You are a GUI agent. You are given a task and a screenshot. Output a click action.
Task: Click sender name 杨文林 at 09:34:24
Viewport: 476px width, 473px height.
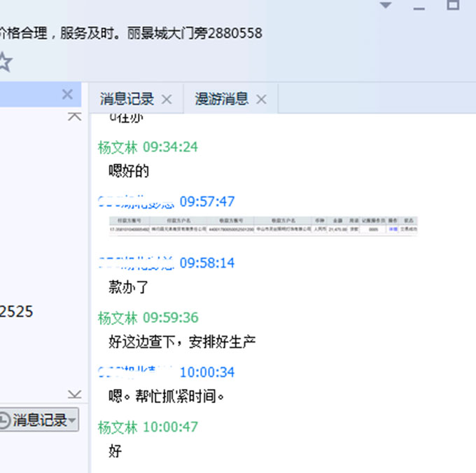[x=118, y=147]
